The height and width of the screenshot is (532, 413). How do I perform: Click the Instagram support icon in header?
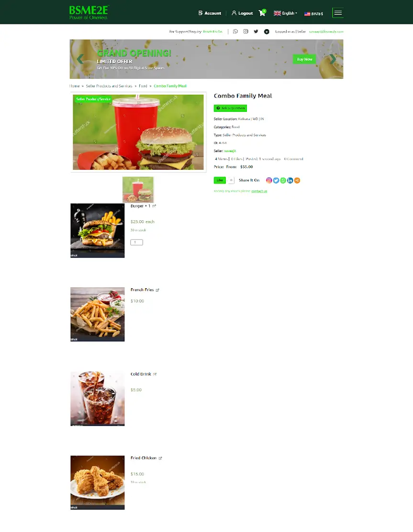tap(246, 32)
